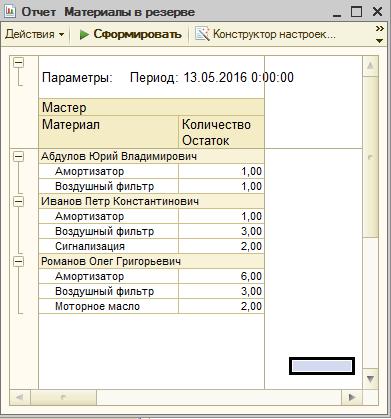Screen dimensions: 391x419
Task: Select the Романов Олег Григорьевич row
Action: [152, 261]
